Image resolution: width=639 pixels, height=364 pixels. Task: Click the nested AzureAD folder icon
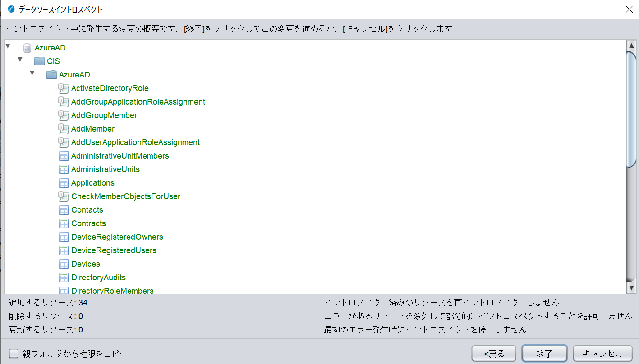51,75
